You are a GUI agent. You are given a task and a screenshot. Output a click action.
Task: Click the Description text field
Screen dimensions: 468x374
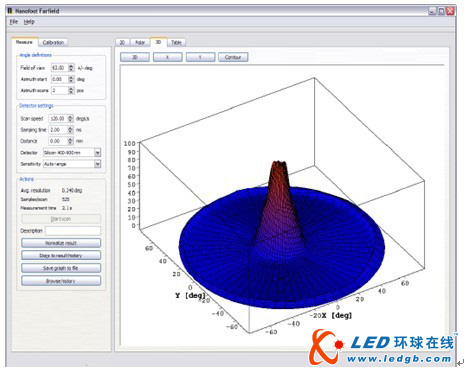[x=73, y=231]
